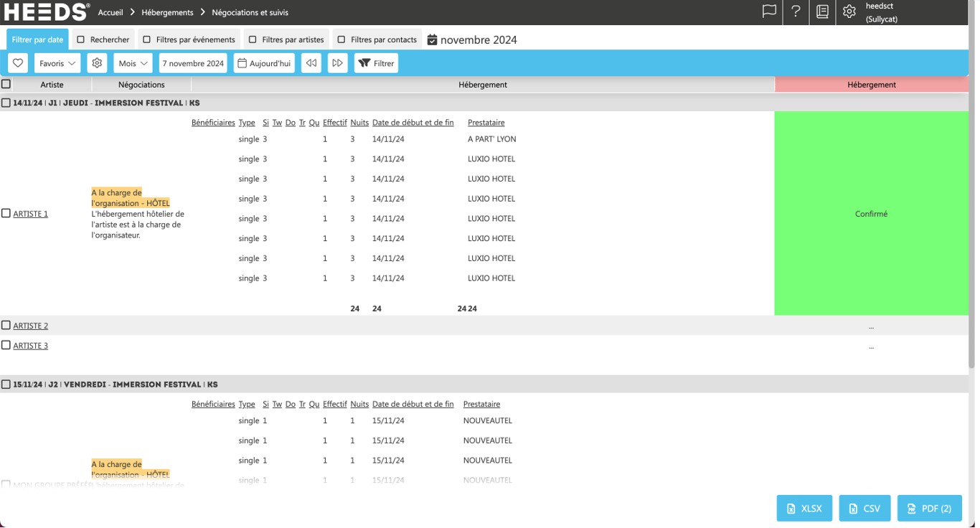
Task: Open the ARTISTE 3 link
Action: (x=31, y=346)
